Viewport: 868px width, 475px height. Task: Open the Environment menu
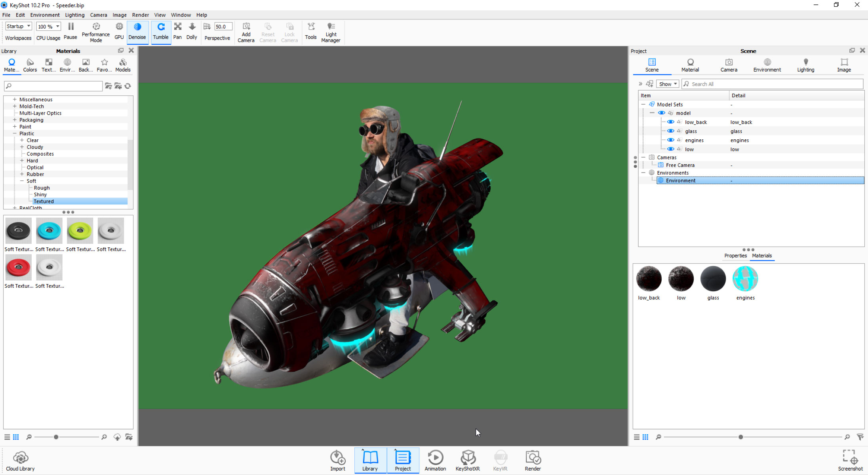click(45, 15)
